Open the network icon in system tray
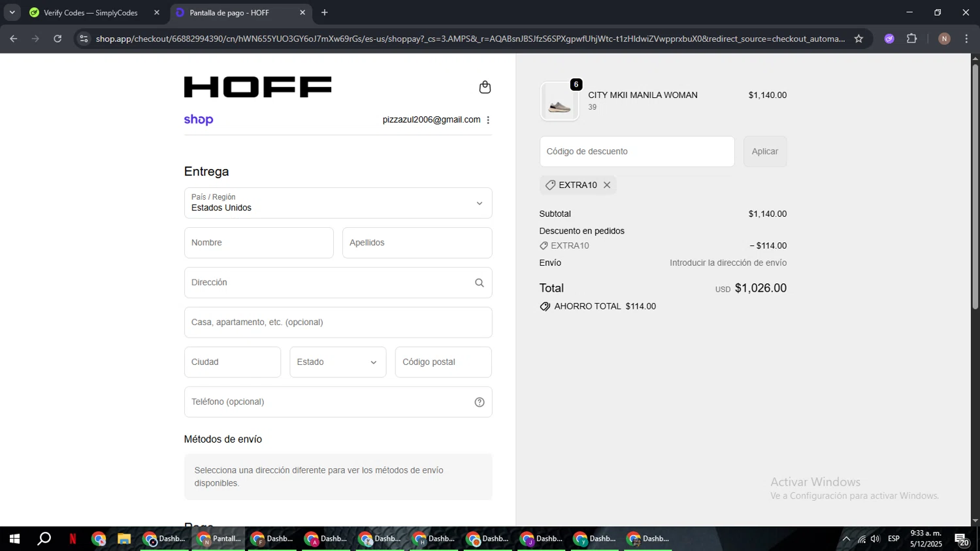980x551 pixels. 862,539
